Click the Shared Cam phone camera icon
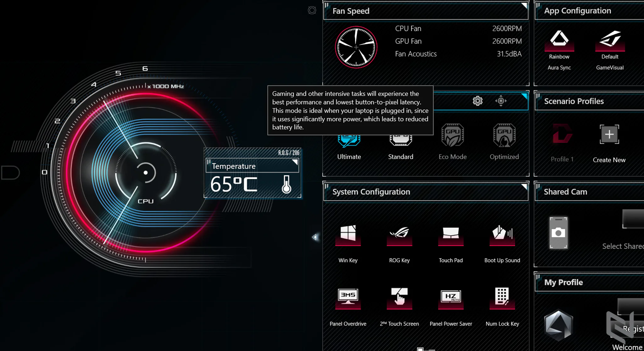Image resolution: width=644 pixels, height=351 pixels. 558,233
